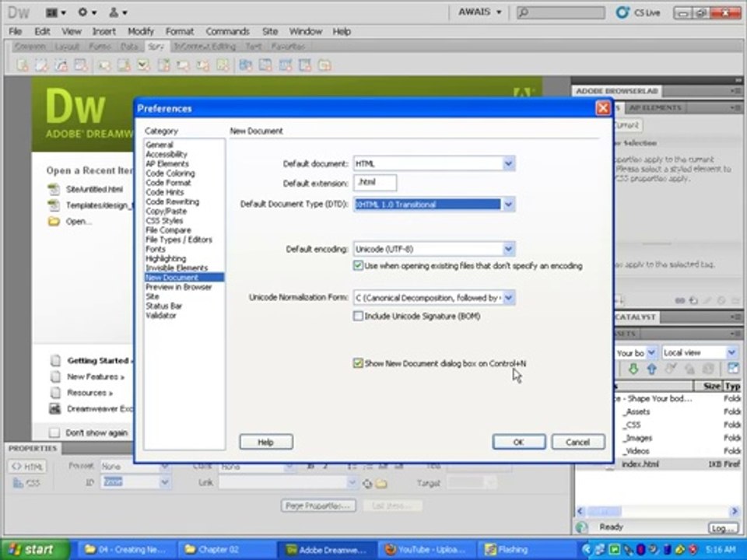Select index.html in Files panel
This screenshot has width=747, height=560.
pos(640,464)
